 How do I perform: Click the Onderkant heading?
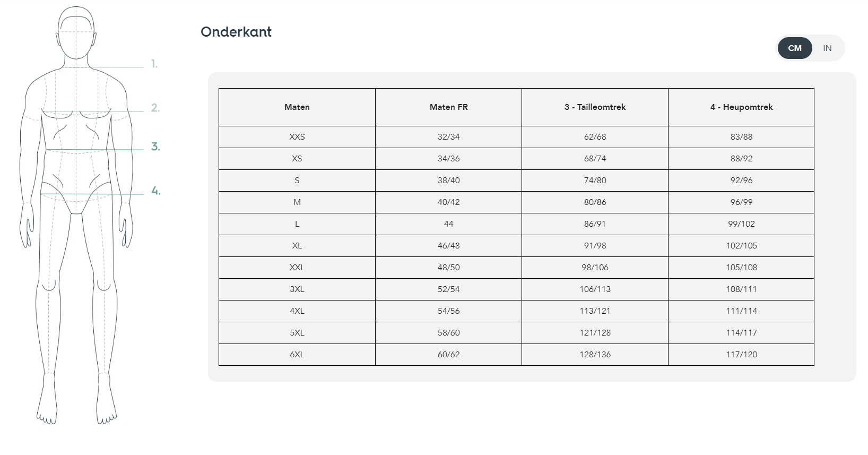pyautogui.click(x=236, y=32)
